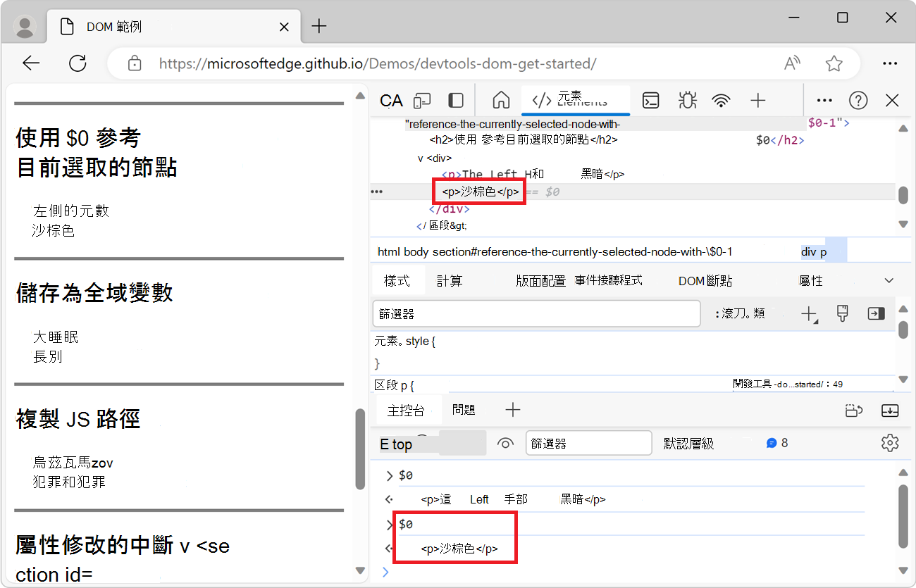The width and height of the screenshot is (916, 588).
Task: Click the 儲存為全域變數 heading on page
Action: point(94,293)
